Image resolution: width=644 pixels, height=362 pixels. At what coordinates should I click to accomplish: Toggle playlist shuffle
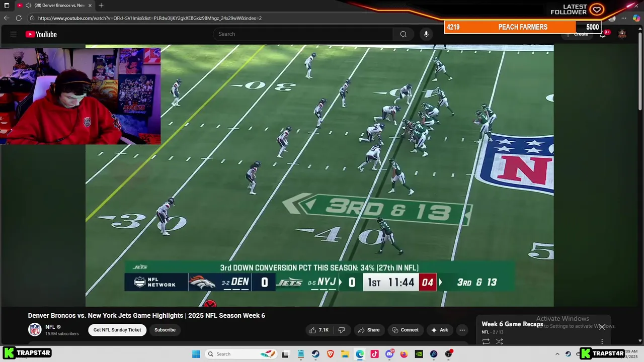pos(500,341)
